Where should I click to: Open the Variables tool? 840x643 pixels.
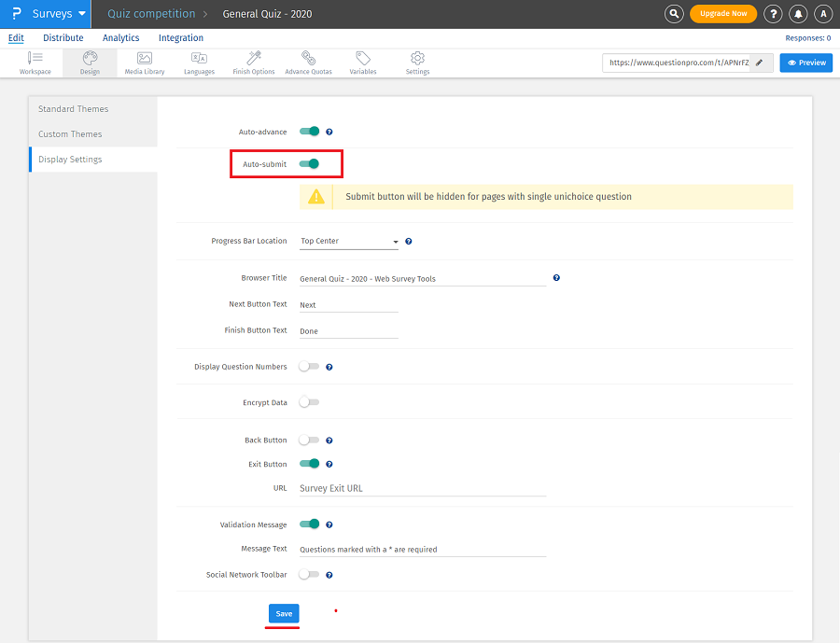363,63
